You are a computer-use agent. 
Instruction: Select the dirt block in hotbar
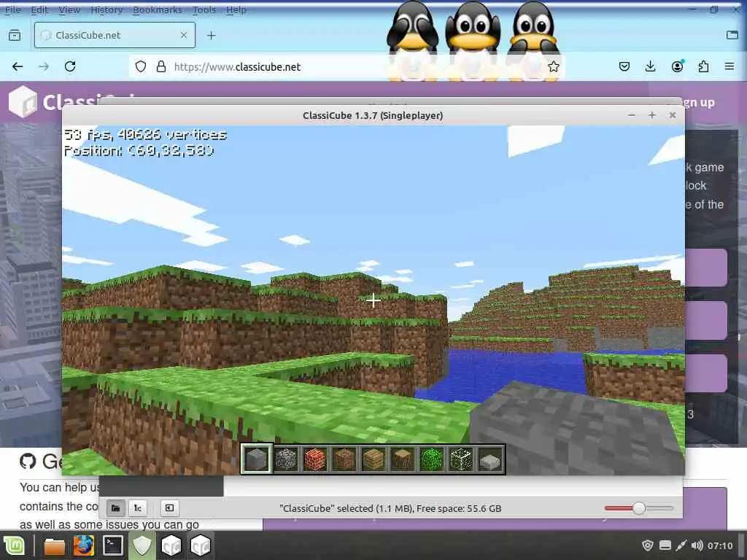pos(344,459)
